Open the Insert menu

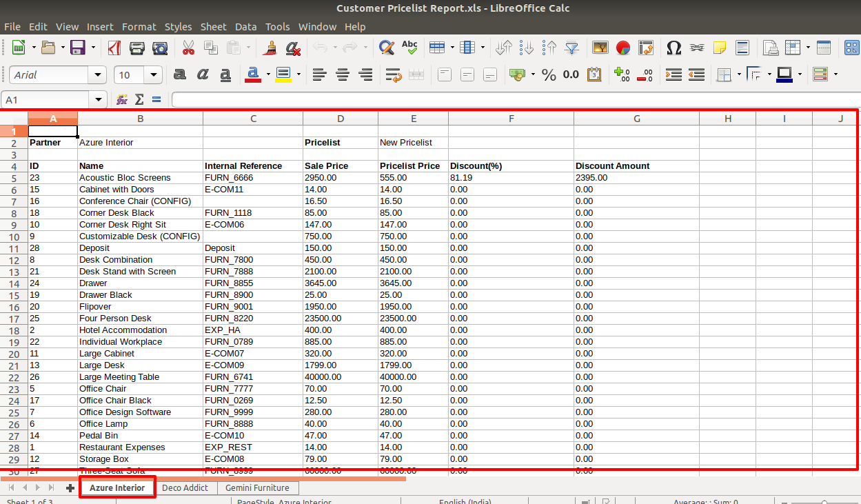point(100,26)
